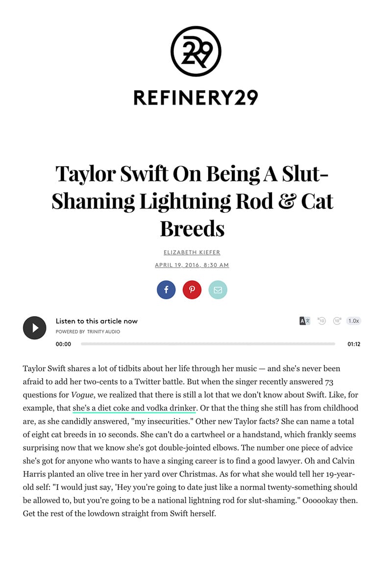Click the Refinery29 circular logo
Image resolution: width=392 pixels, height=588 pixels.
[196, 51]
